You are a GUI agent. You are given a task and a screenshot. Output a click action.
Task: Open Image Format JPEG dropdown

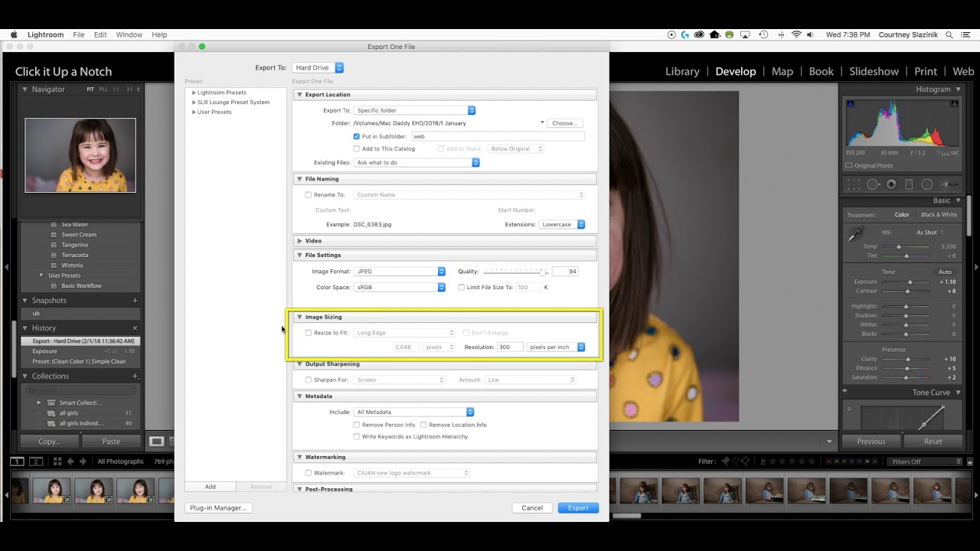(x=400, y=271)
